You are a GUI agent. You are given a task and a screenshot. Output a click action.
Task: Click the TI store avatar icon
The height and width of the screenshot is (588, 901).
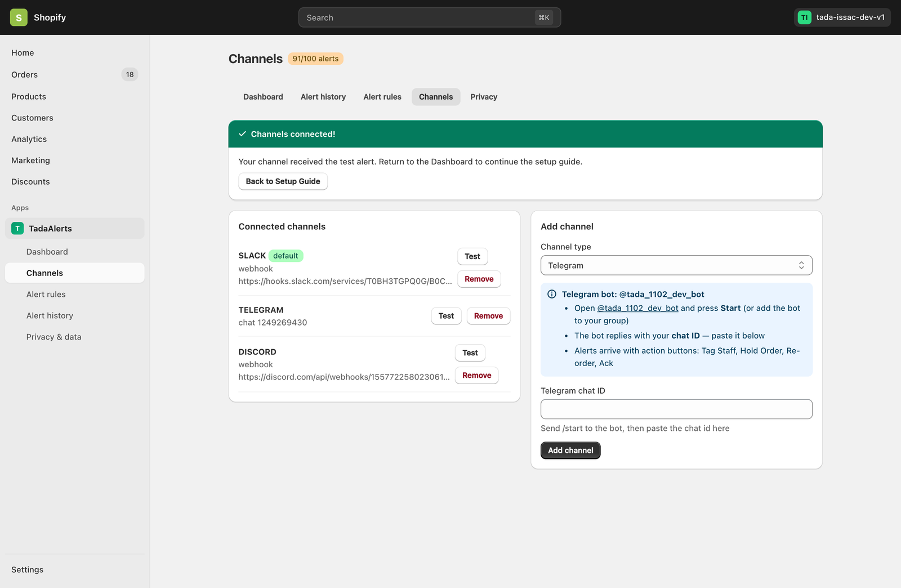[804, 17]
